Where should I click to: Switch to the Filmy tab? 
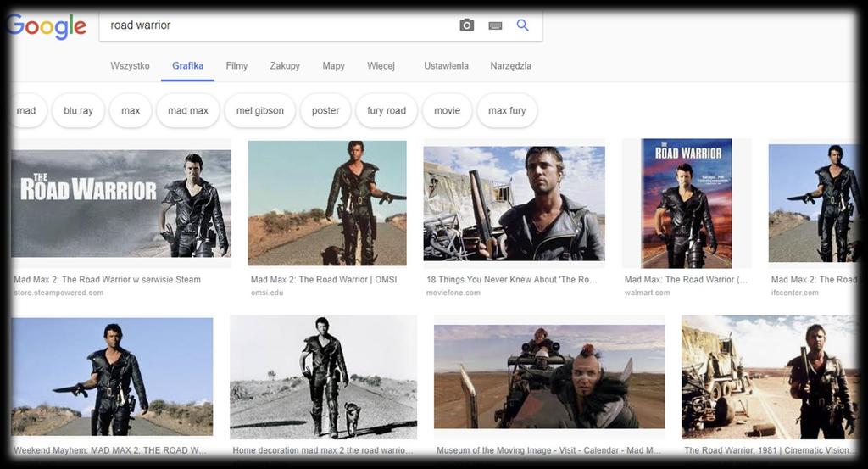pos(236,66)
